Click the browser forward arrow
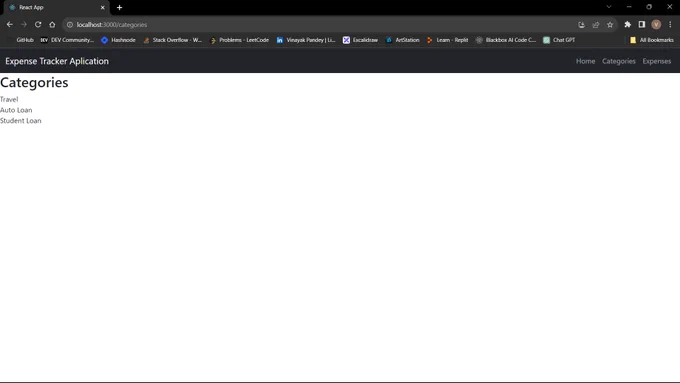This screenshot has height=383, width=680. pyautogui.click(x=24, y=25)
